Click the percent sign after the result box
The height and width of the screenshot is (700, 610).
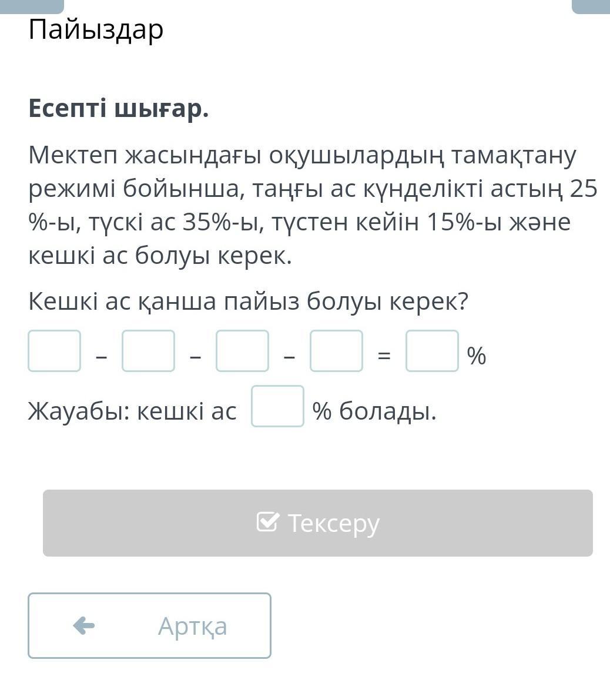coord(477,356)
